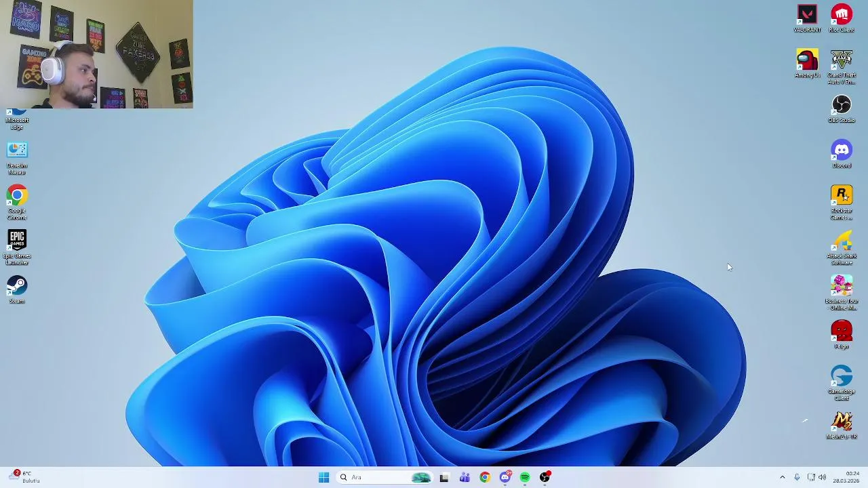868x488 pixels.
Task: Open Microsoft Teams taskbar icon
Action: pyautogui.click(x=465, y=477)
